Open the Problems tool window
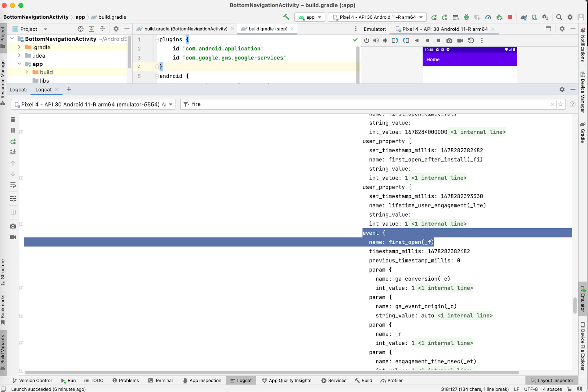The image size is (588, 392). 125,380
